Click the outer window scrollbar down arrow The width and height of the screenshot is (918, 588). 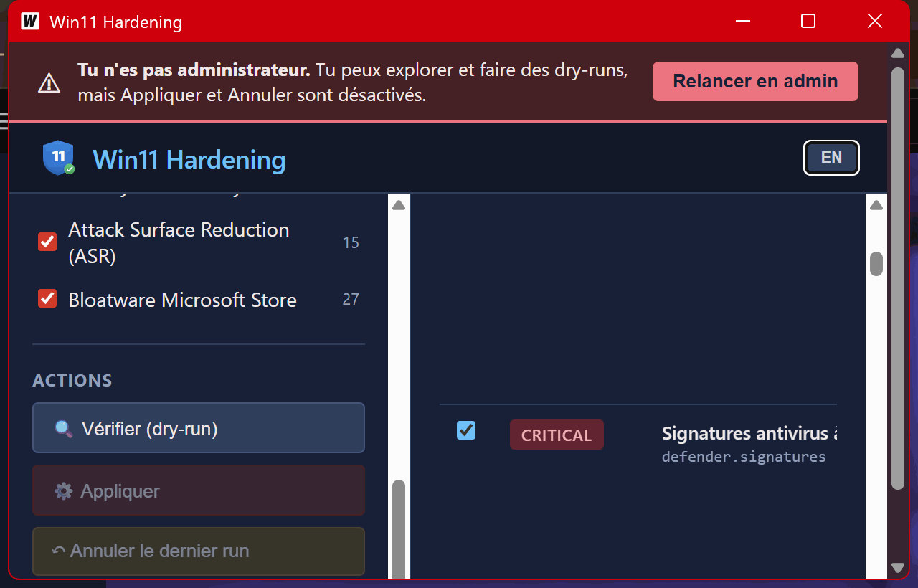[x=897, y=568]
